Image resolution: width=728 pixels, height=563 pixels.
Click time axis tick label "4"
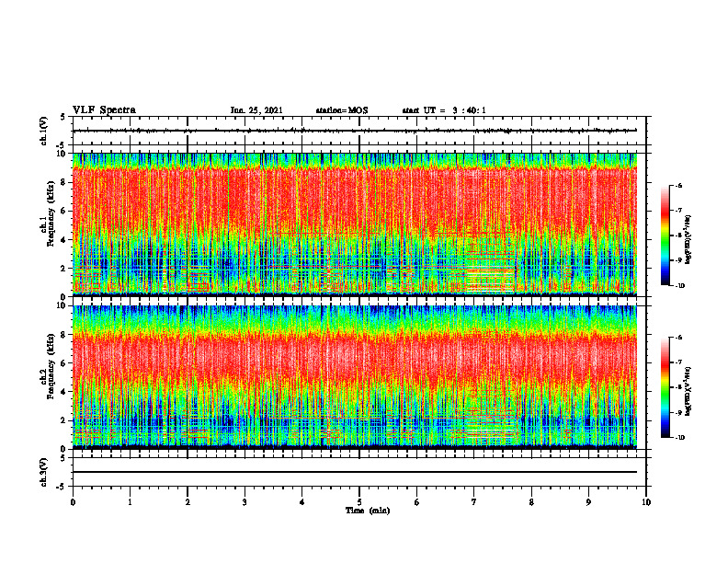pos(301,502)
